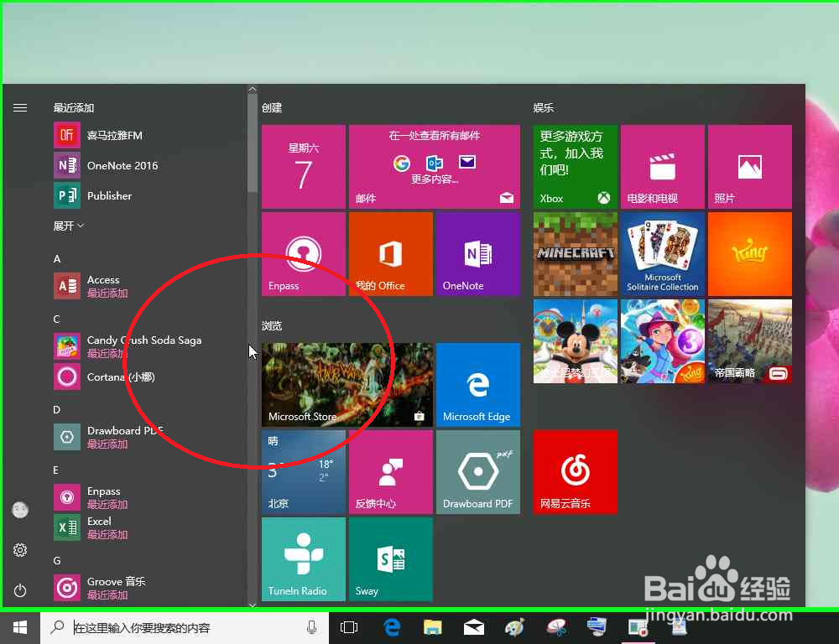Jump to letter D section header
This screenshot has height=644, width=839.
57,410
